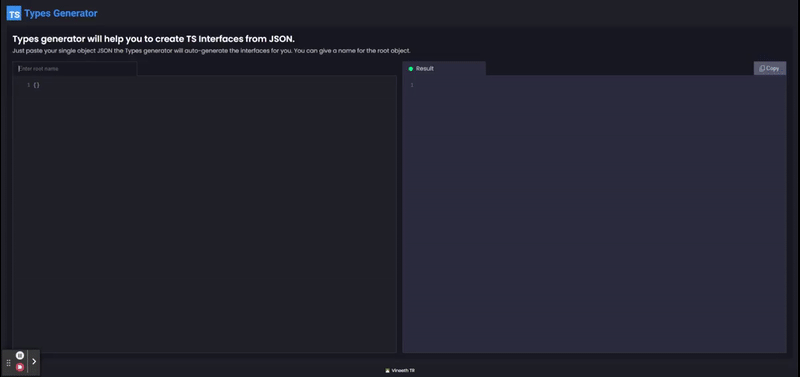The image size is (800, 377).
Task: Click inside the Result output editor
Action: [594, 214]
